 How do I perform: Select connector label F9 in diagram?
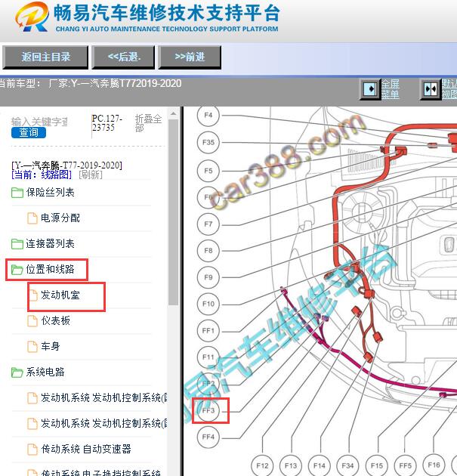[208, 277]
